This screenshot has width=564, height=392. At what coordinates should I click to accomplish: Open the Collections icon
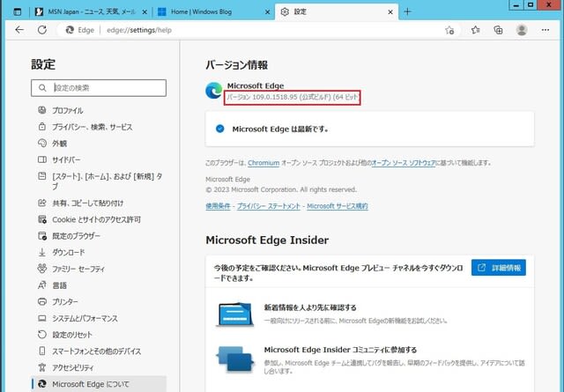click(x=498, y=30)
